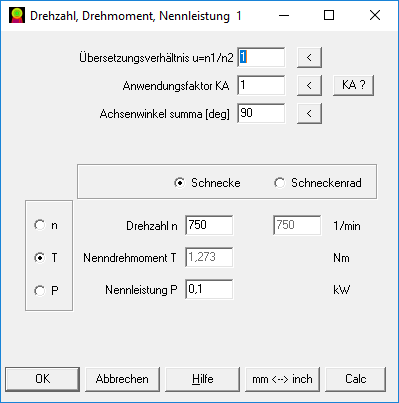Open the KA ? lookup button
The image size is (399, 403).
[x=353, y=85]
